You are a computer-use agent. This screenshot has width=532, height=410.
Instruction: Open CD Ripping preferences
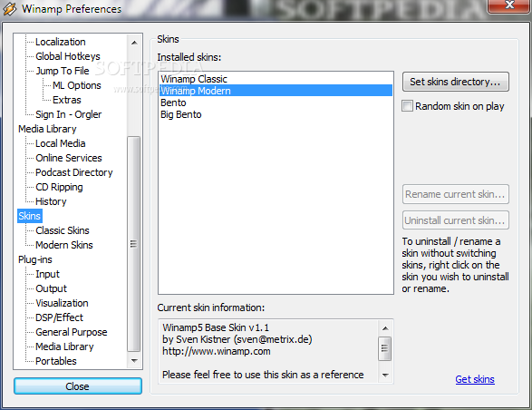coord(59,187)
